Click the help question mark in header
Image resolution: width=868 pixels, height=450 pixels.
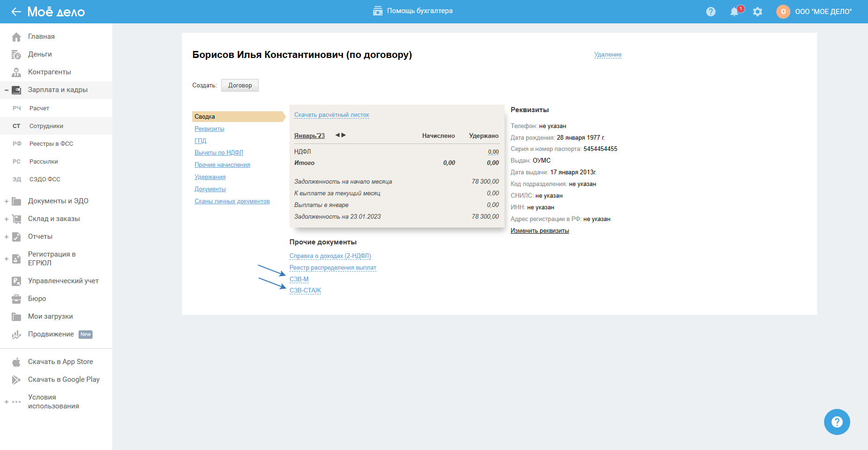coord(711,12)
